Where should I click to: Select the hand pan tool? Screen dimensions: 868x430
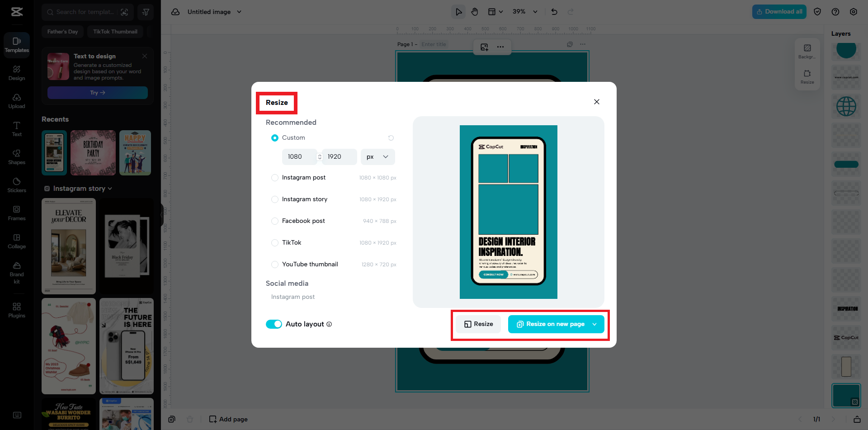474,12
